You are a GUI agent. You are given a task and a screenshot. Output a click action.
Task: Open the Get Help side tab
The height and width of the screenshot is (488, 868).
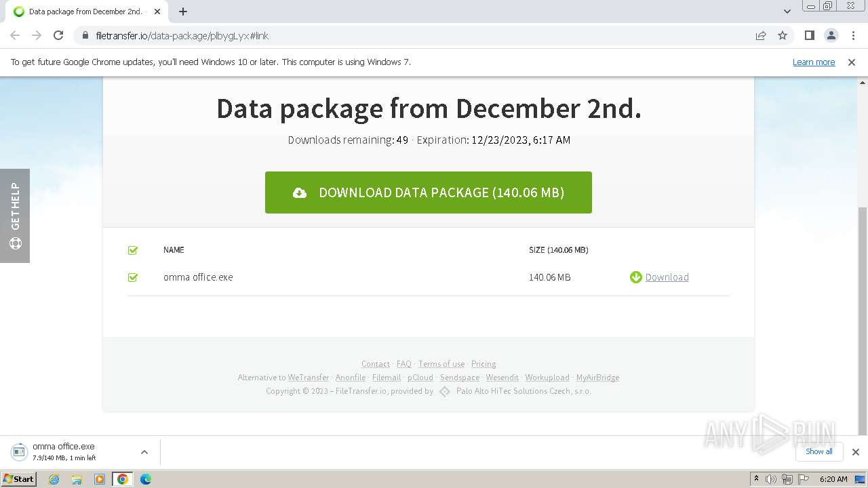(15, 216)
